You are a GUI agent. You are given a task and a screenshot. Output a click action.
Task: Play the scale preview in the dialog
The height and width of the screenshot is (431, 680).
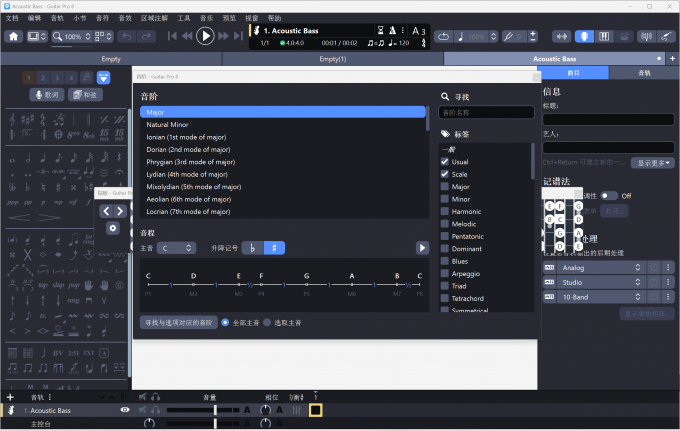click(x=422, y=248)
